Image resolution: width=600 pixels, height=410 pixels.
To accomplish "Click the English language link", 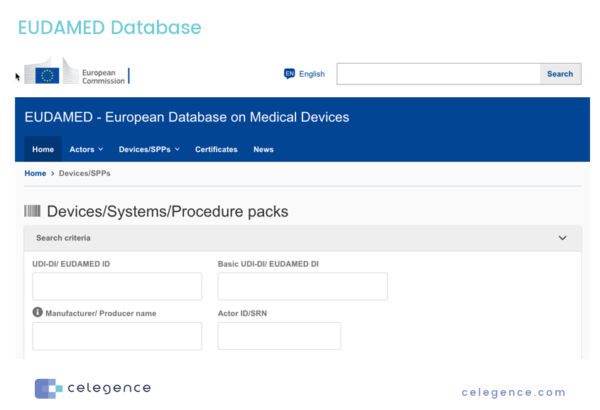I will pyautogui.click(x=312, y=74).
